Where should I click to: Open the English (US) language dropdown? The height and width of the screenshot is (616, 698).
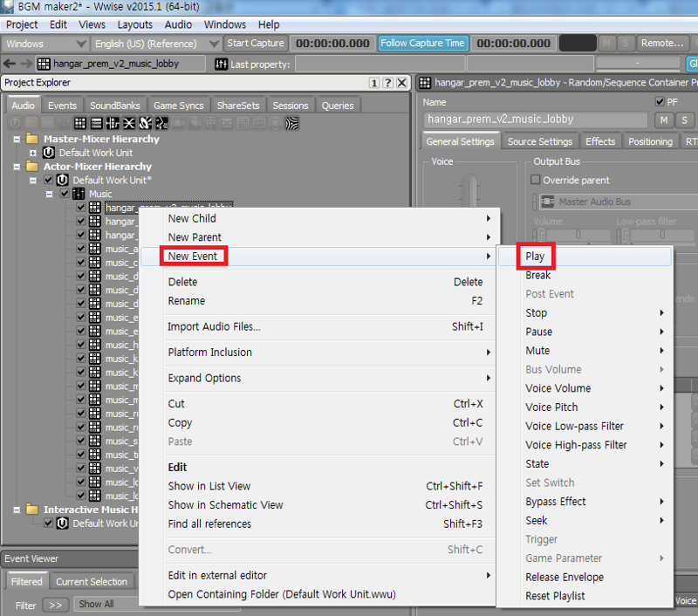(x=156, y=44)
